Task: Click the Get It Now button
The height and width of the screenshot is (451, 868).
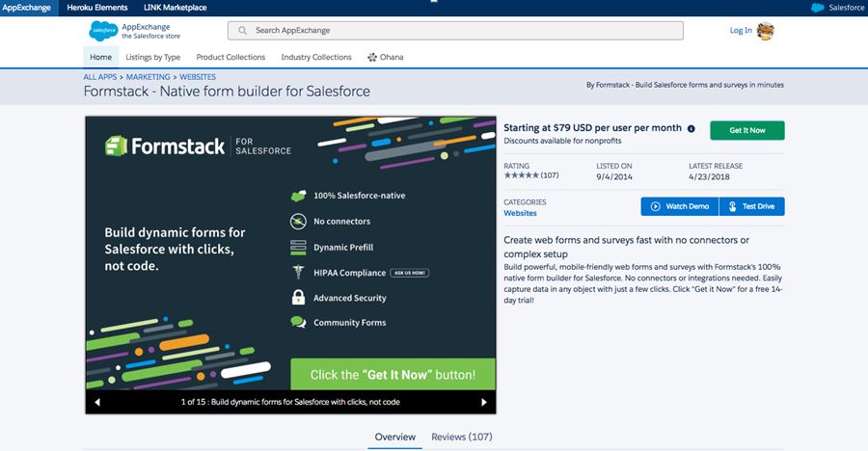Action: tap(747, 131)
